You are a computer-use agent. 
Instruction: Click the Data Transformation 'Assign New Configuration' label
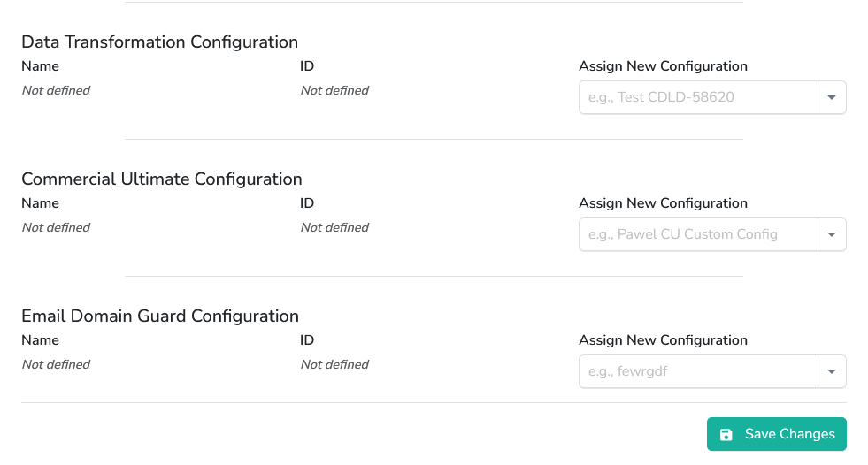click(x=663, y=66)
